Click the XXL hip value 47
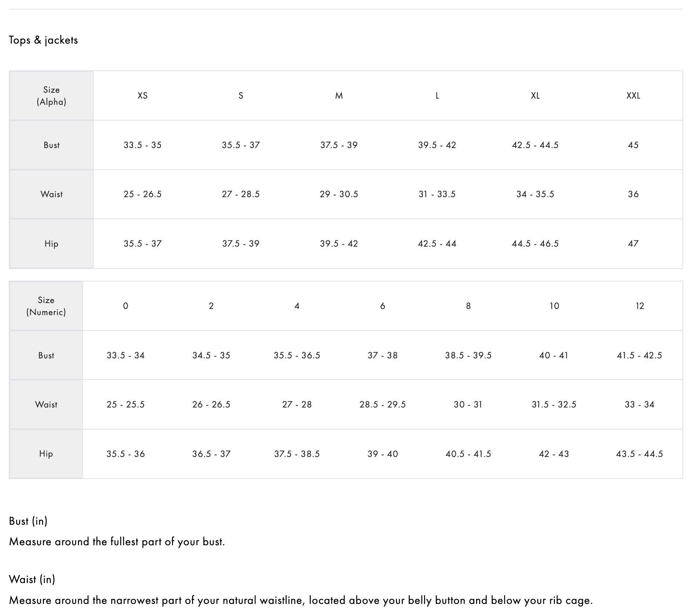 pos(633,244)
